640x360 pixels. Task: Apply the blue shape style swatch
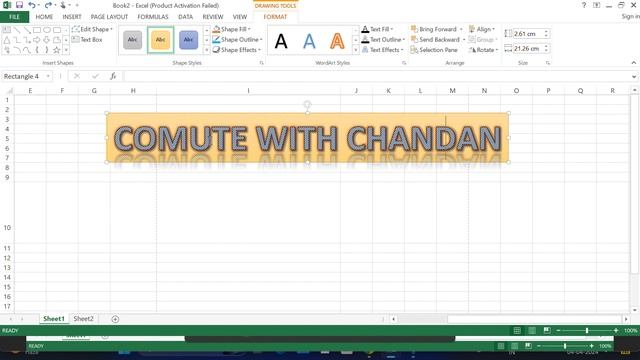coord(188,40)
